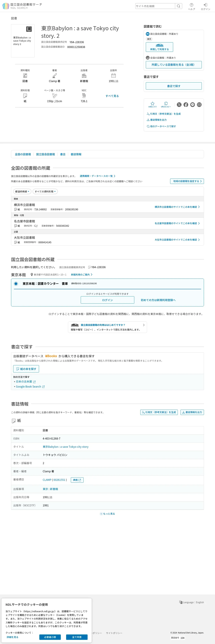The height and width of the screenshot is (644, 215).
Task: Share on Facebook icon
Action: (186, 105)
